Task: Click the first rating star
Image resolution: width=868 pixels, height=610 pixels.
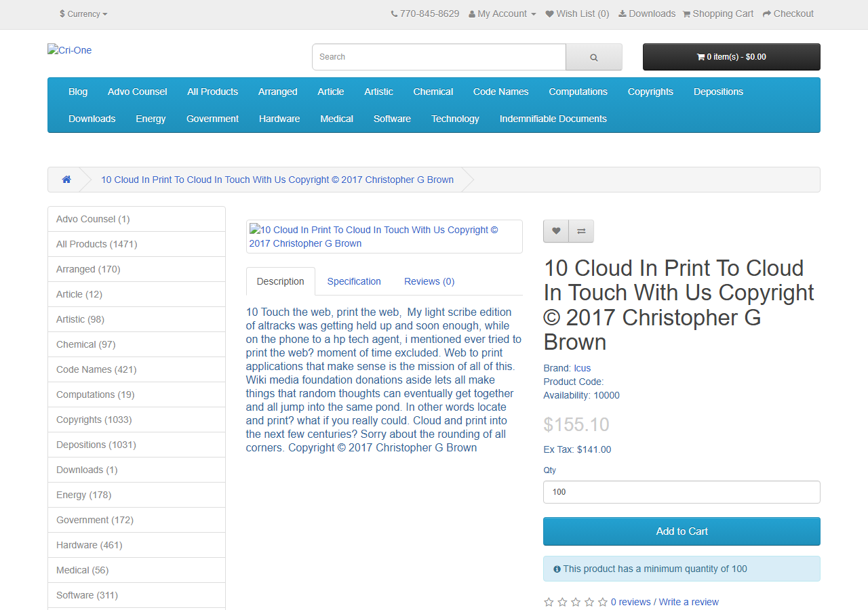Action: pyautogui.click(x=549, y=602)
